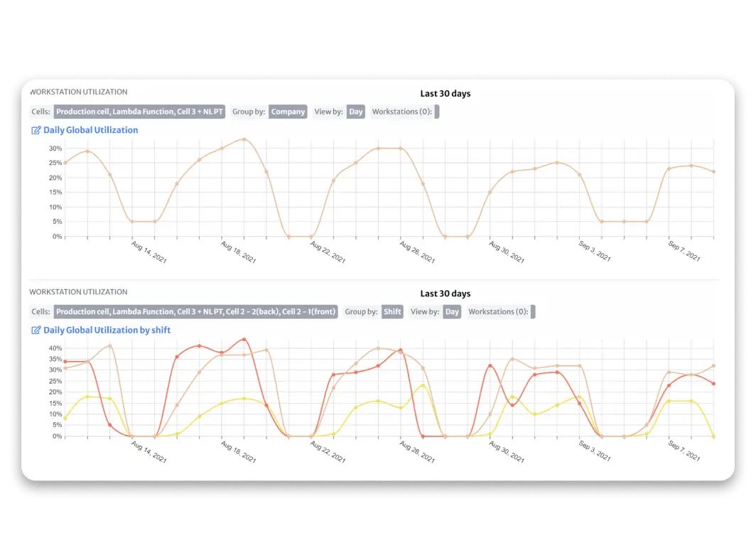Screen dimensions: 756x560
Task: Click the bottom WORKSTATION UTILIZATION panel title
Action: (x=78, y=291)
